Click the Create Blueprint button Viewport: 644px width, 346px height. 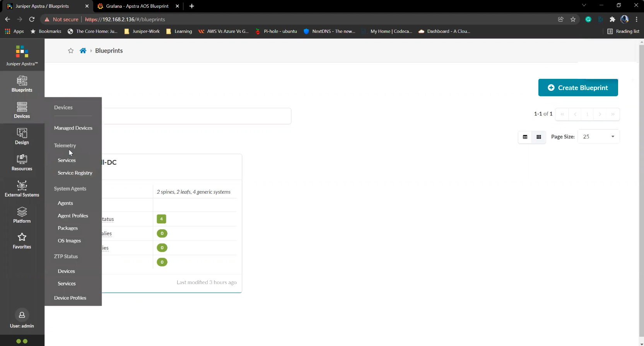tap(578, 88)
